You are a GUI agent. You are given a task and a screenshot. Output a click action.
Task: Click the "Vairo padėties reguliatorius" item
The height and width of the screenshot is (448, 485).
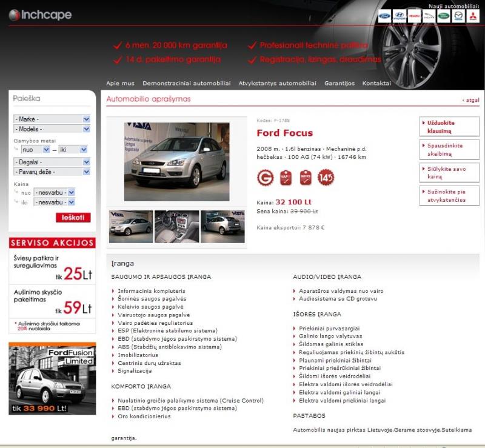click(155, 323)
